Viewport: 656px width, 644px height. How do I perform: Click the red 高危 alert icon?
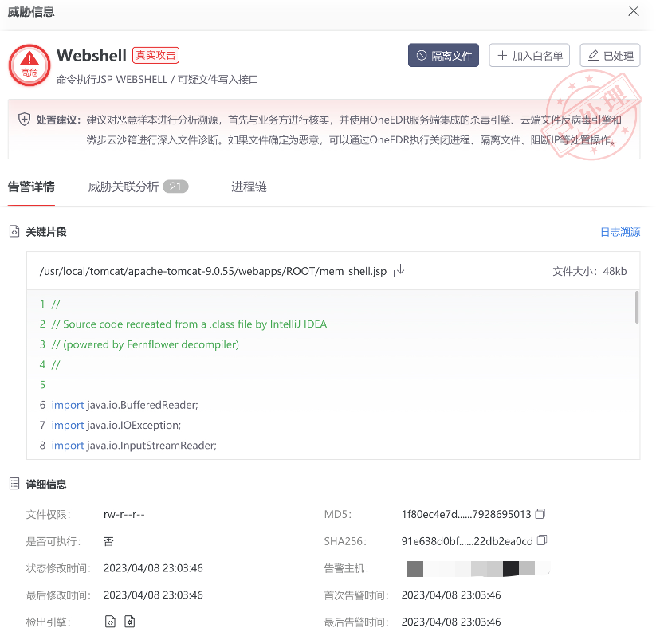click(29, 65)
